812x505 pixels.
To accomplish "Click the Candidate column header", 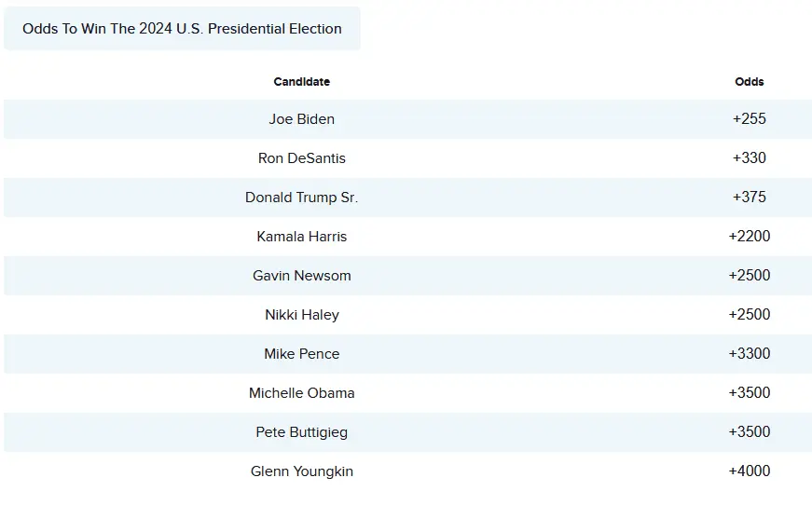I will (301, 82).
